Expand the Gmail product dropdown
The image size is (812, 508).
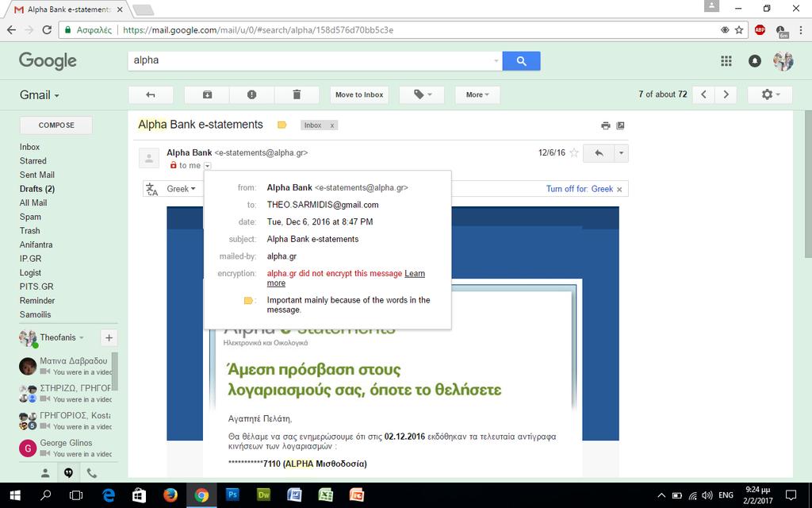[x=40, y=95]
